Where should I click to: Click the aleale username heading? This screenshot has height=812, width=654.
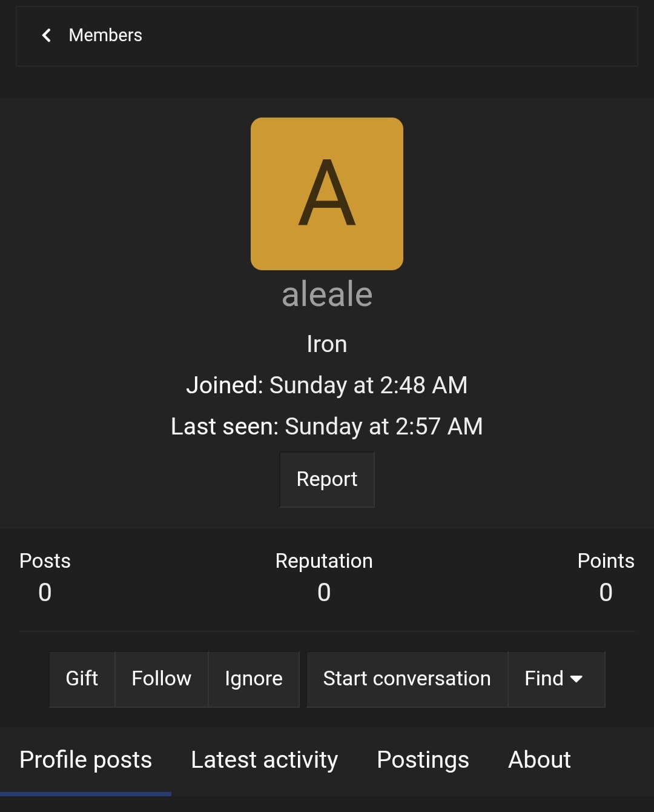[327, 295]
